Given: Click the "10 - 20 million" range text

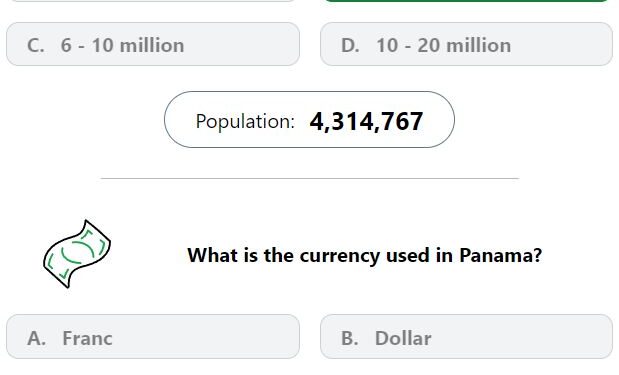Looking at the screenshot, I should (x=443, y=45).
